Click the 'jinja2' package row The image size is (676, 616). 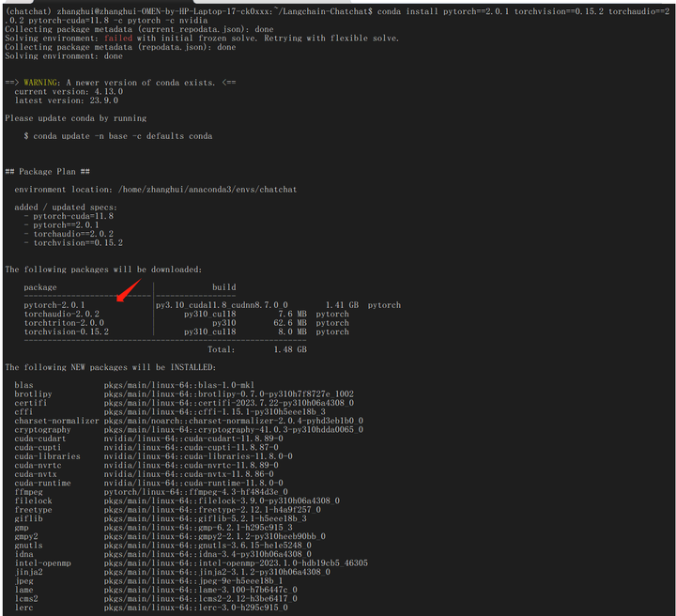coord(173,572)
